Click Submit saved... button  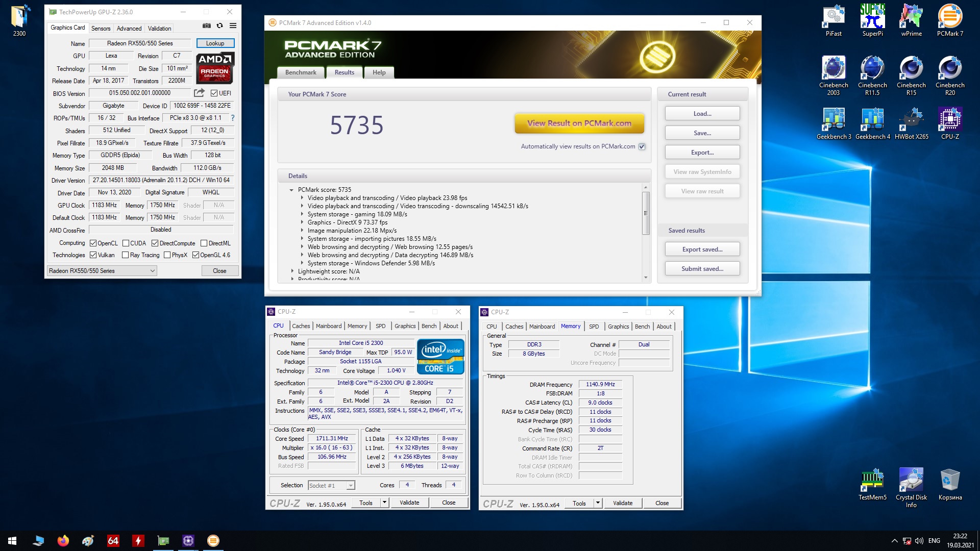tap(702, 269)
